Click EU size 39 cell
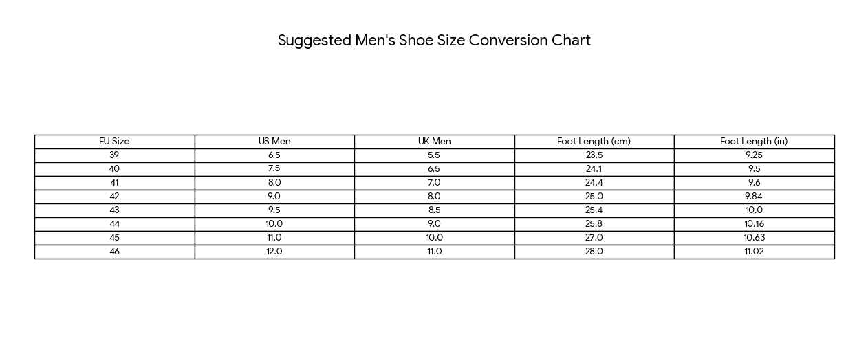868x363 pixels. click(x=114, y=155)
